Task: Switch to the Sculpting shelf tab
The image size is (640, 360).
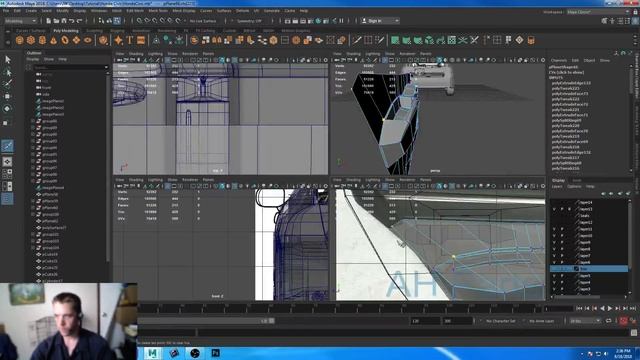Action: point(94,31)
